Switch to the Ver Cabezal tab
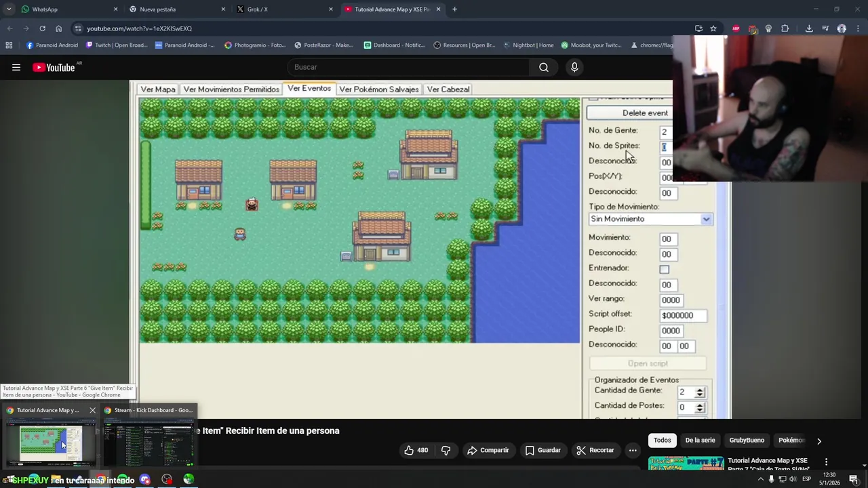 448,89
